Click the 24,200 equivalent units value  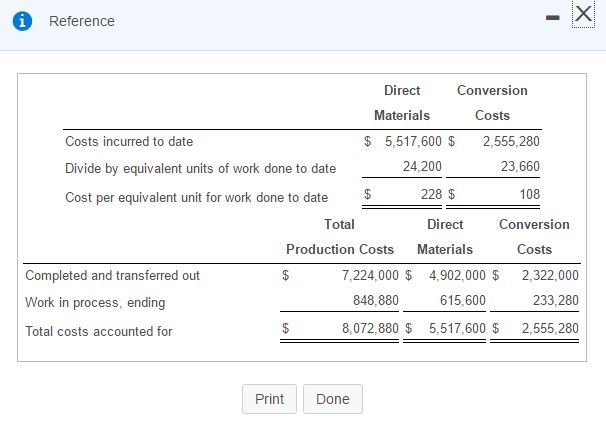[x=422, y=167]
